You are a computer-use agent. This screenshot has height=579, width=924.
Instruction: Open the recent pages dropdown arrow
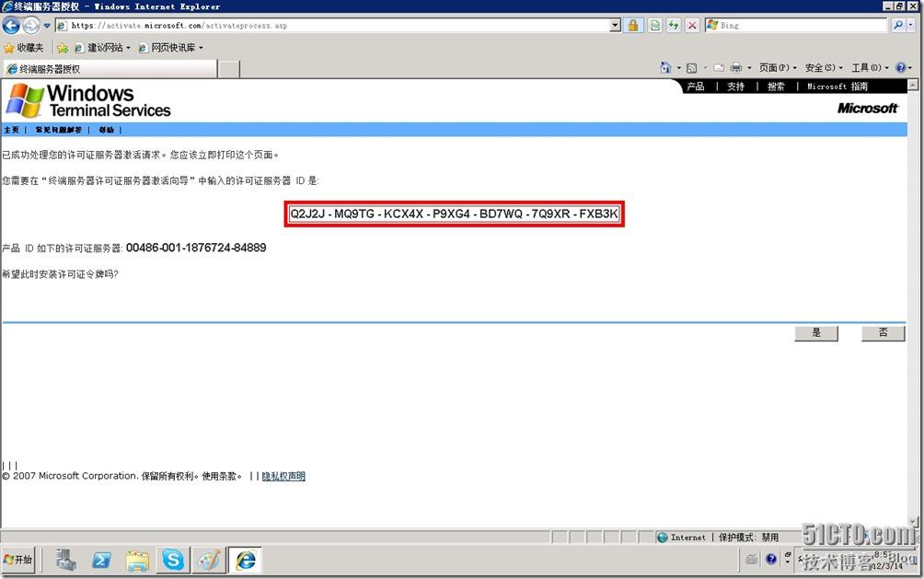(x=47, y=26)
